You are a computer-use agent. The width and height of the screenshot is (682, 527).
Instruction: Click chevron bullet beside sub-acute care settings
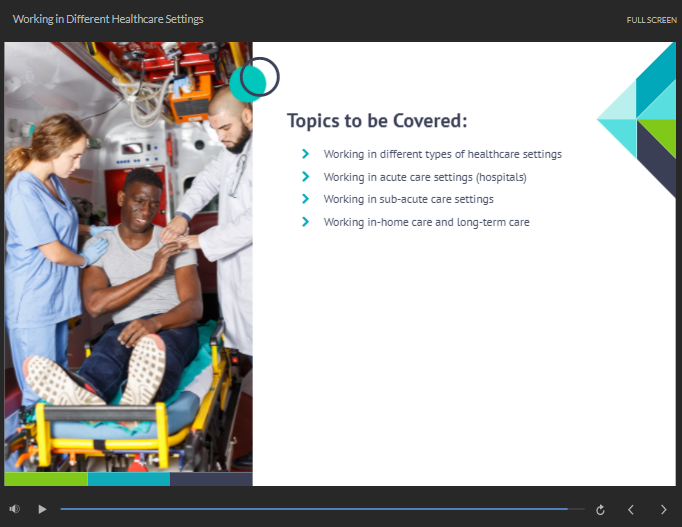[305, 199]
